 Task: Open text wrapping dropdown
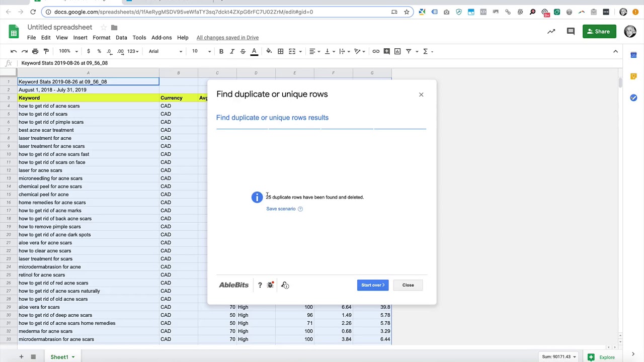point(344,51)
